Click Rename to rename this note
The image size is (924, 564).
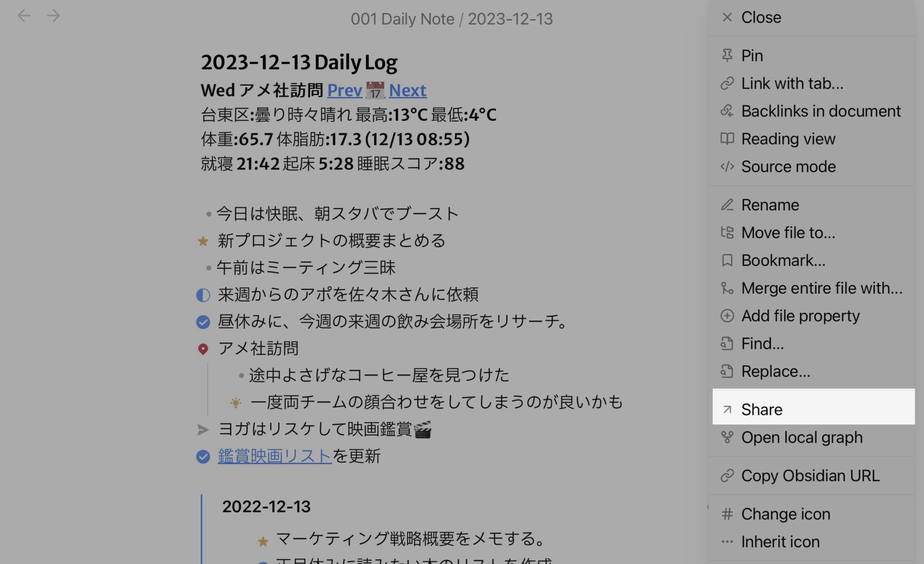[770, 205]
